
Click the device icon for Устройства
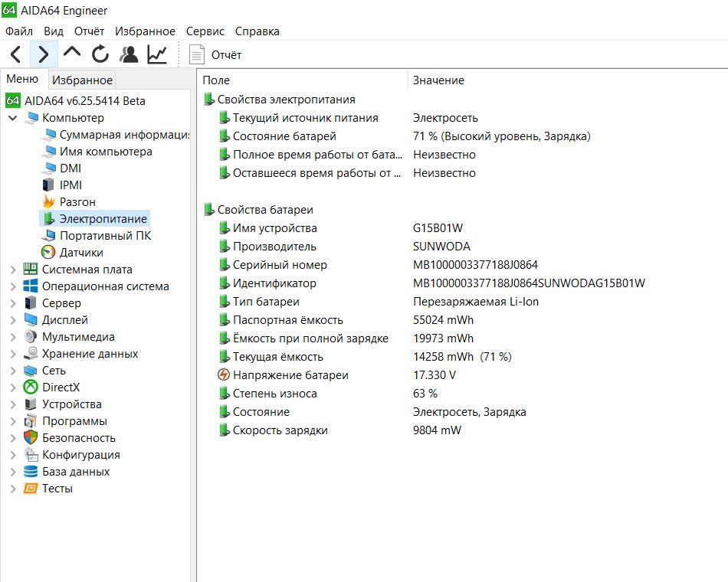click(30, 404)
